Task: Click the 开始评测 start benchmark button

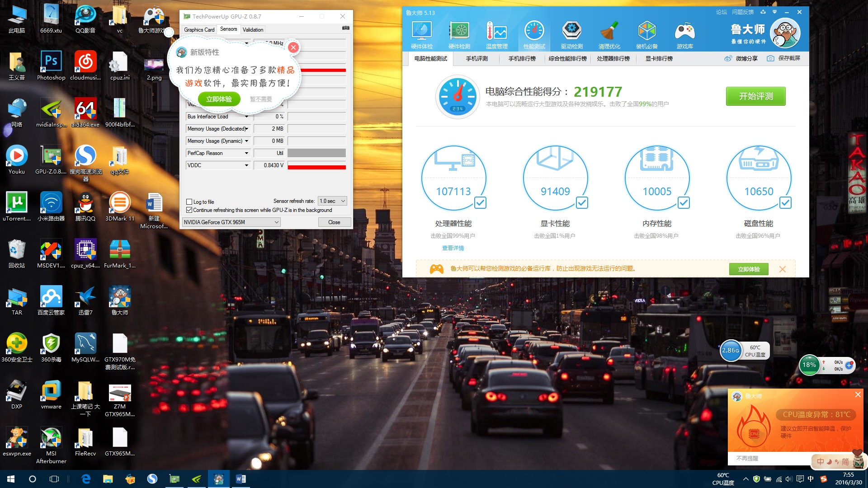Action: coord(755,96)
